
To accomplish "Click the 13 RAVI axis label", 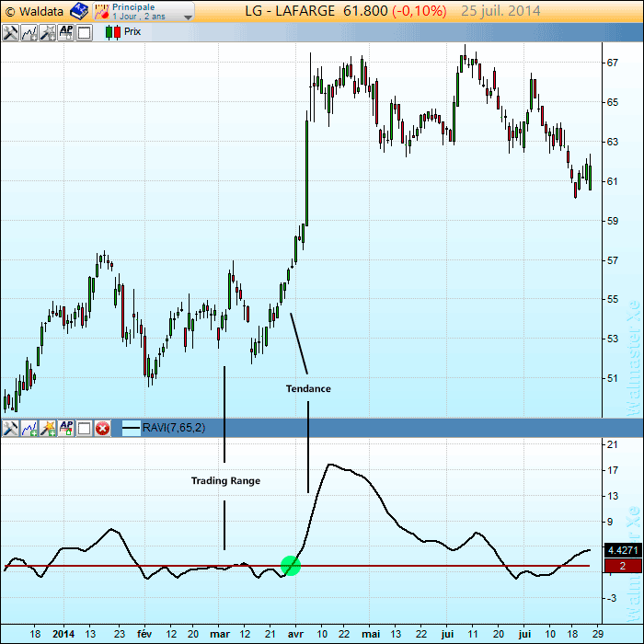I will point(612,496).
